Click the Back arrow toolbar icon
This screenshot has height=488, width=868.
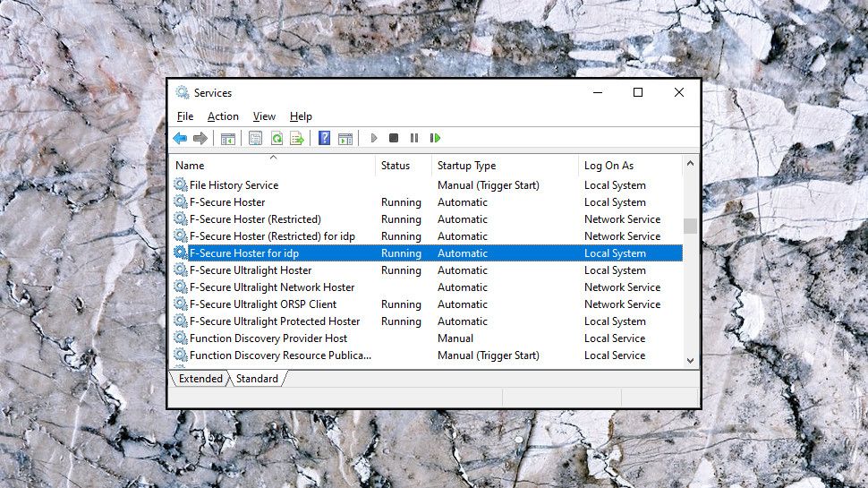(180, 138)
